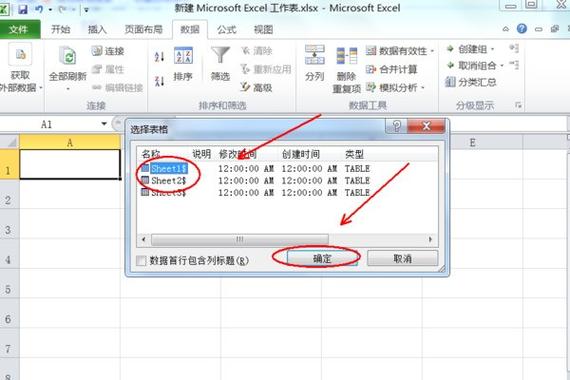Sort descending with the Z-A icon
570x380 pixels.
click(x=159, y=81)
